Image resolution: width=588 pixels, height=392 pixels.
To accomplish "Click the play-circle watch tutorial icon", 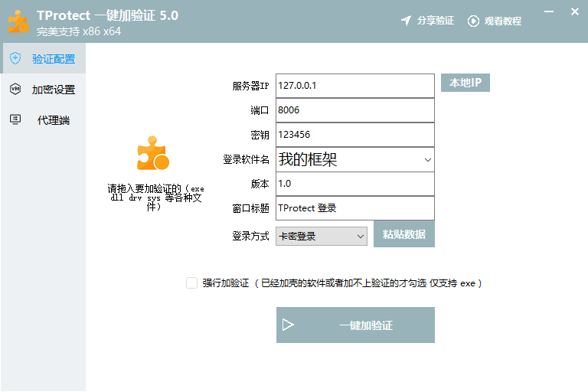I will tap(473, 21).
